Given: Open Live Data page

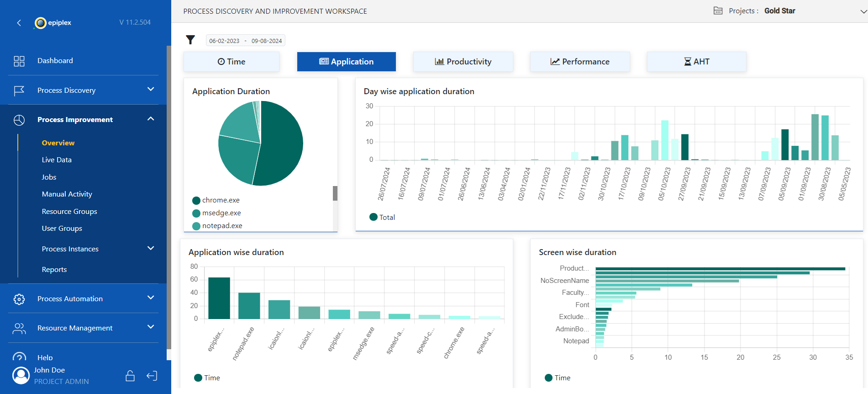Looking at the screenshot, I should 57,160.
